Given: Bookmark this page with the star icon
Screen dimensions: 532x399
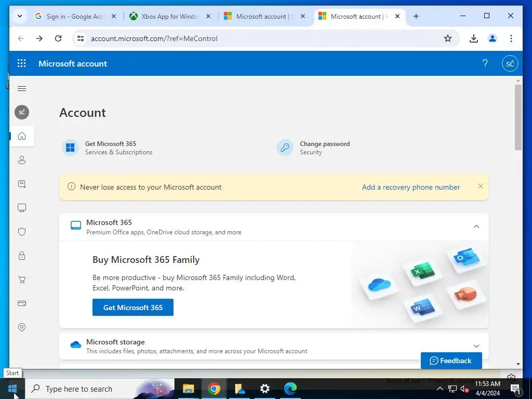Looking at the screenshot, I should (x=448, y=38).
